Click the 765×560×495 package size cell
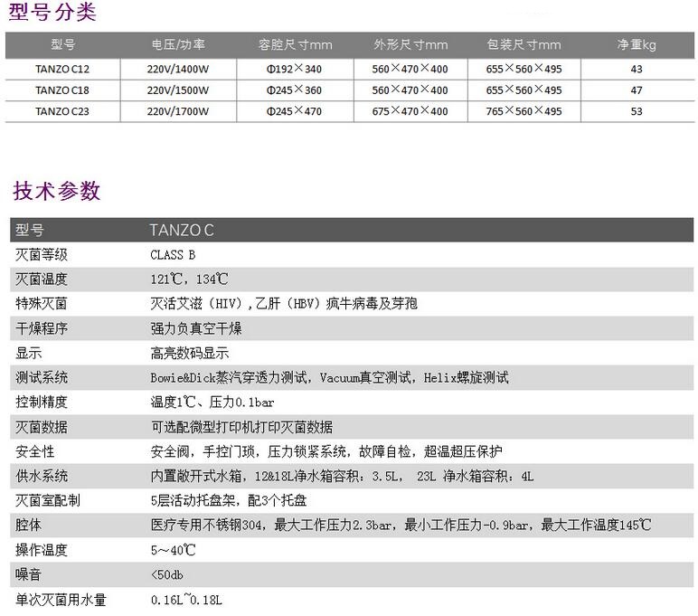The image size is (698, 616). (x=523, y=111)
